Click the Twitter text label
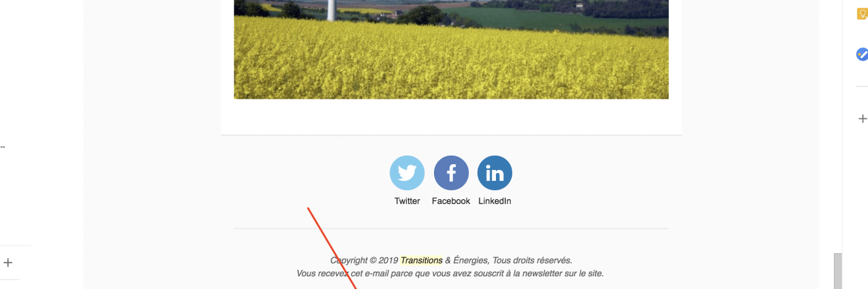This screenshot has height=289, width=868. point(407,201)
